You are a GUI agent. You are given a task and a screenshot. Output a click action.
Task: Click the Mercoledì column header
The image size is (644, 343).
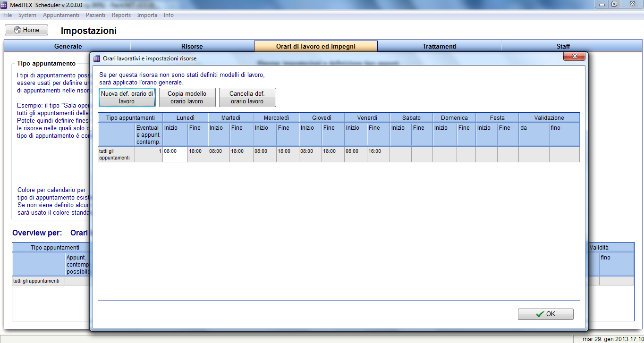(276, 117)
